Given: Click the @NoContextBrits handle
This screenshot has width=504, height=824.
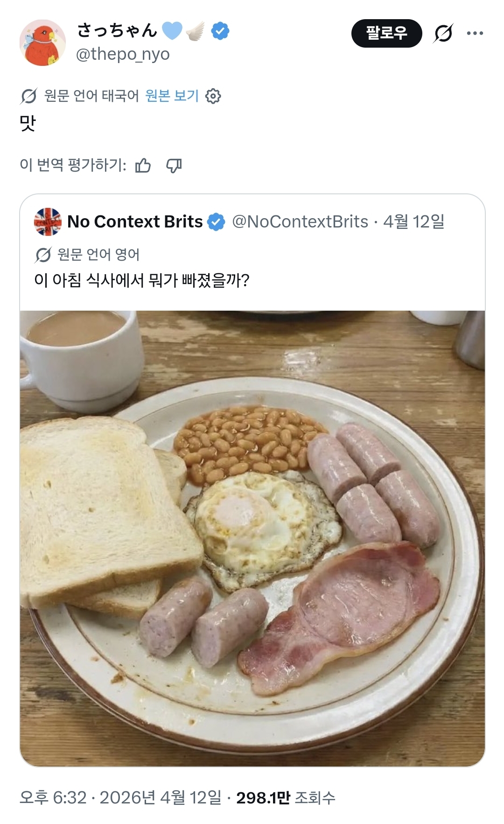Looking at the screenshot, I should (x=300, y=222).
